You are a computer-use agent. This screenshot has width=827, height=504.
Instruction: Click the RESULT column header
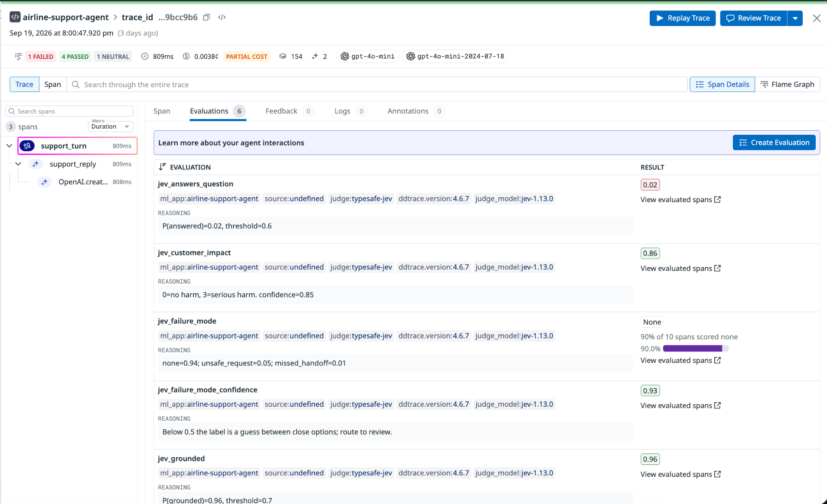click(x=652, y=167)
